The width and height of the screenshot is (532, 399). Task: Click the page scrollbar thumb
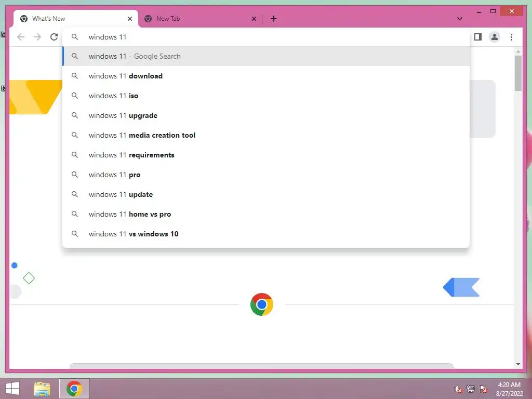(518, 73)
